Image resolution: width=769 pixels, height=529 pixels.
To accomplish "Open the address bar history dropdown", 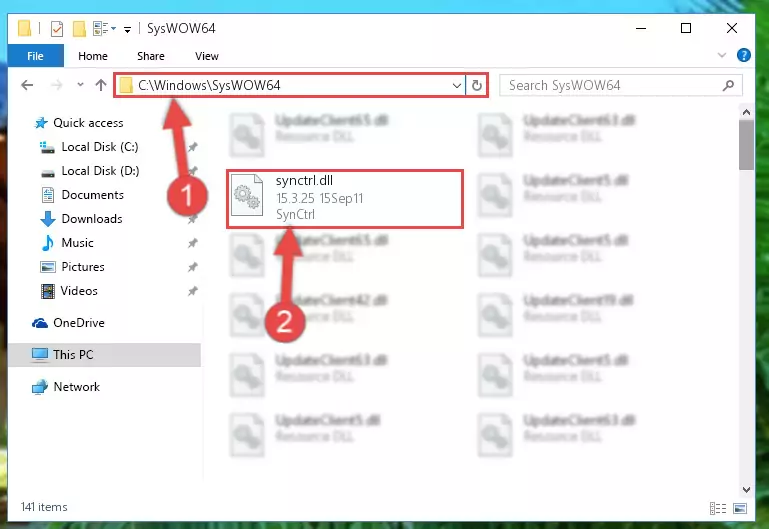I will (x=457, y=86).
